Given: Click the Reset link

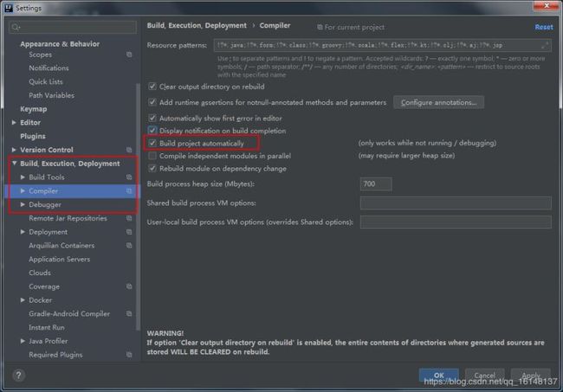Looking at the screenshot, I should 544,27.
